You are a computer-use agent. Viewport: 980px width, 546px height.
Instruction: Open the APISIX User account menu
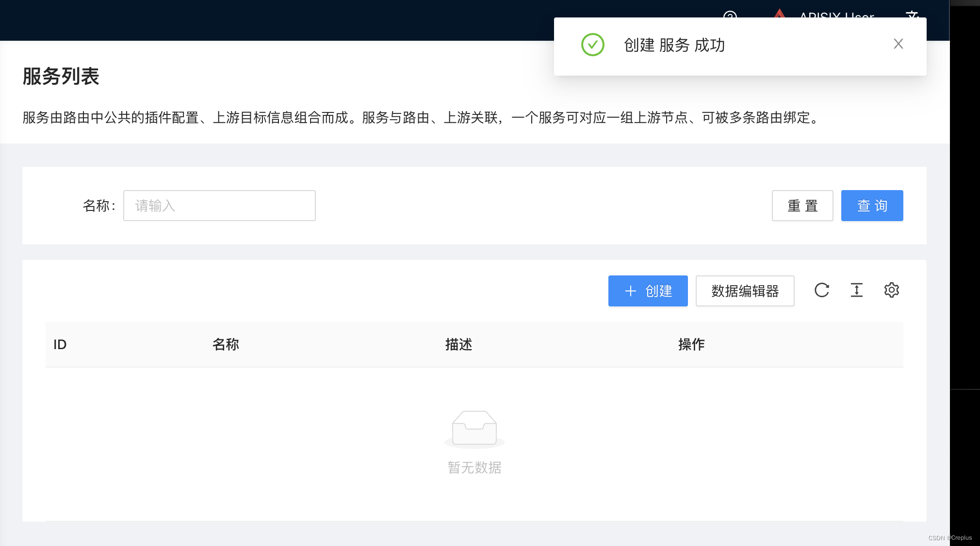coord(836,15)
